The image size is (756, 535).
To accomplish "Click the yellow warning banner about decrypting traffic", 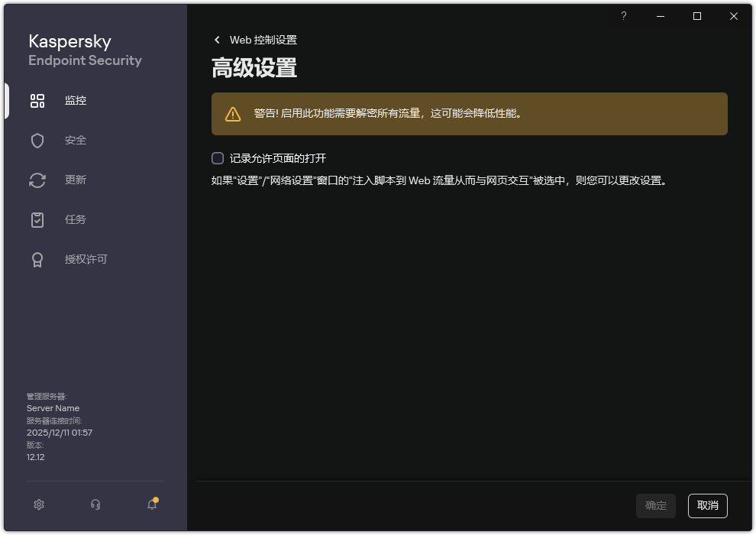I will coord(469,114).
